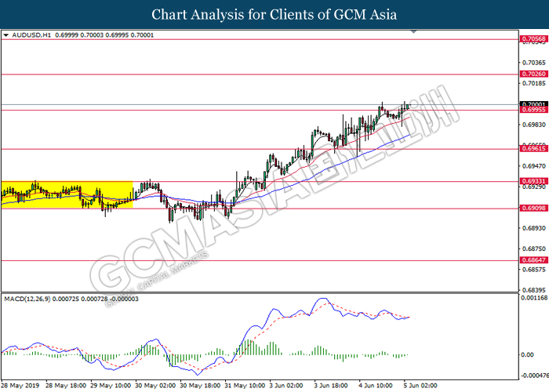The height and width of the screenshot is (392, 549).
Task: Click the 30 May 18:00 time label
Action: 200,386
